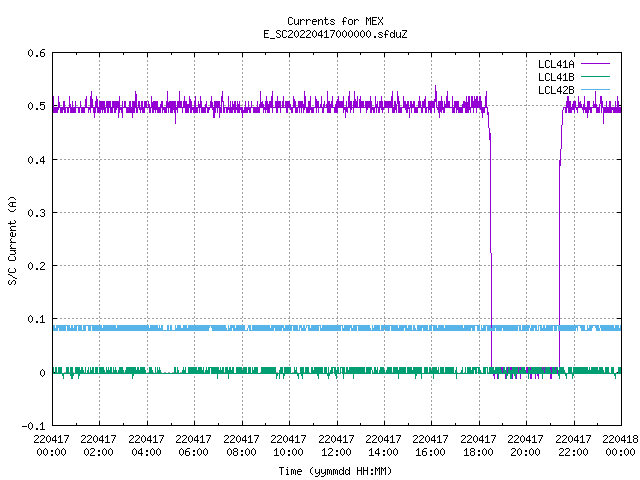Viewport: 640px width, 480px height.
Task: Click the x-axis tick '220417 10:00'
Action: [288, 446]
